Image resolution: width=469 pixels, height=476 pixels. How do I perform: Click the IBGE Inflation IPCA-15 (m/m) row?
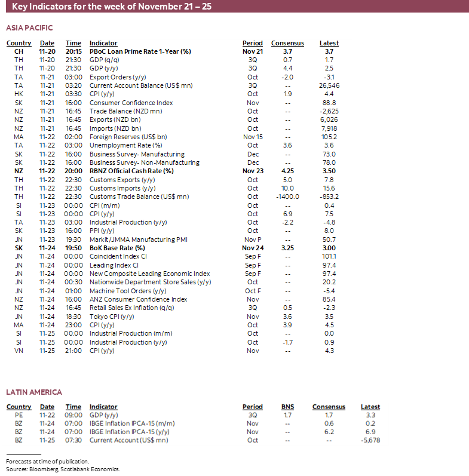pyautogui.click(x=193, y=423)
